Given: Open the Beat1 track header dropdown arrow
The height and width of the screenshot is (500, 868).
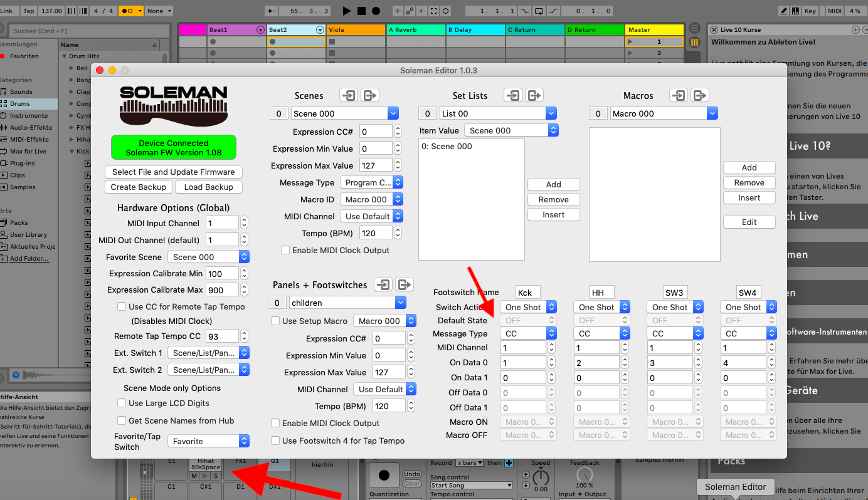Looking at the screenshot, I should tap(261, 30).
